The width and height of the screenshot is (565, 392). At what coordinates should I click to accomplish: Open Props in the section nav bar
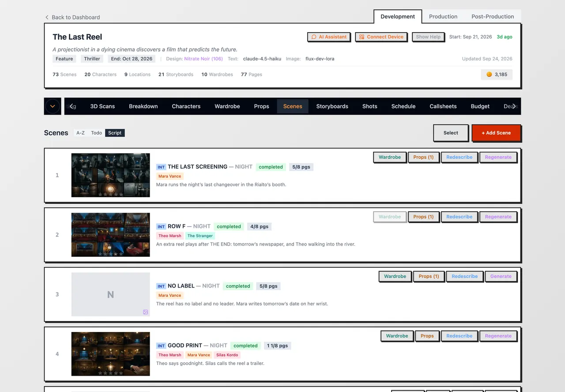point(262,106)
